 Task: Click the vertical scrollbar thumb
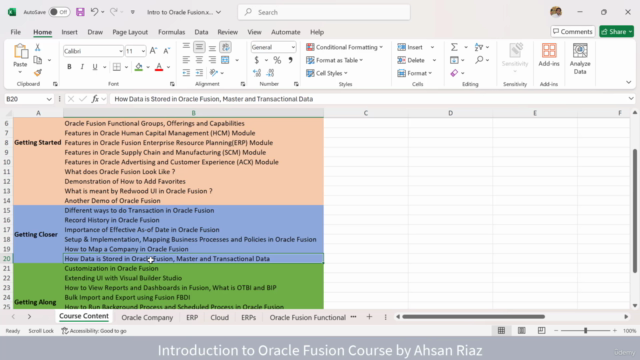click(635, 211)
